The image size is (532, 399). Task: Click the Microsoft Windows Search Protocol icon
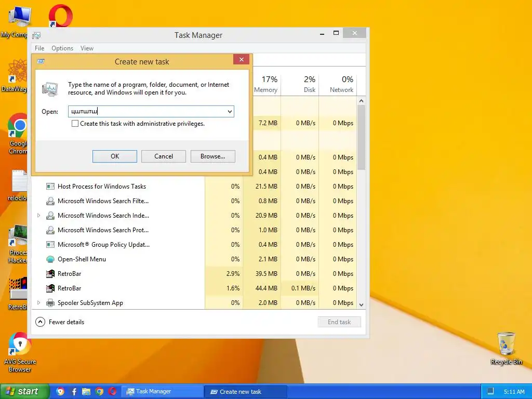(x=50, y=230)
